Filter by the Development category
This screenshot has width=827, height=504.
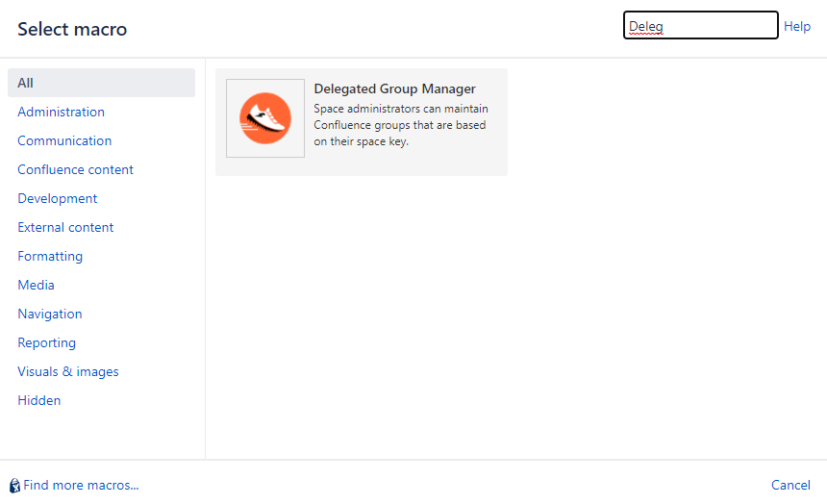coord(58,198)
